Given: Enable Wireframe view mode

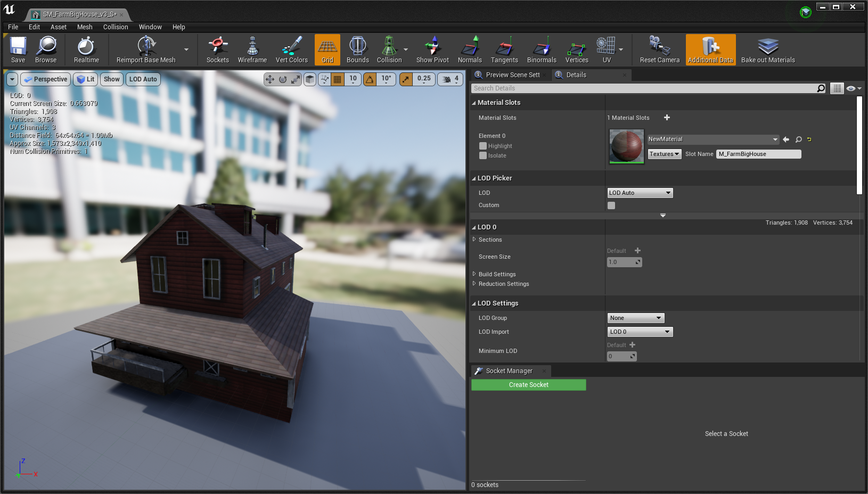Looking at the screenshot, I should 251,49.
